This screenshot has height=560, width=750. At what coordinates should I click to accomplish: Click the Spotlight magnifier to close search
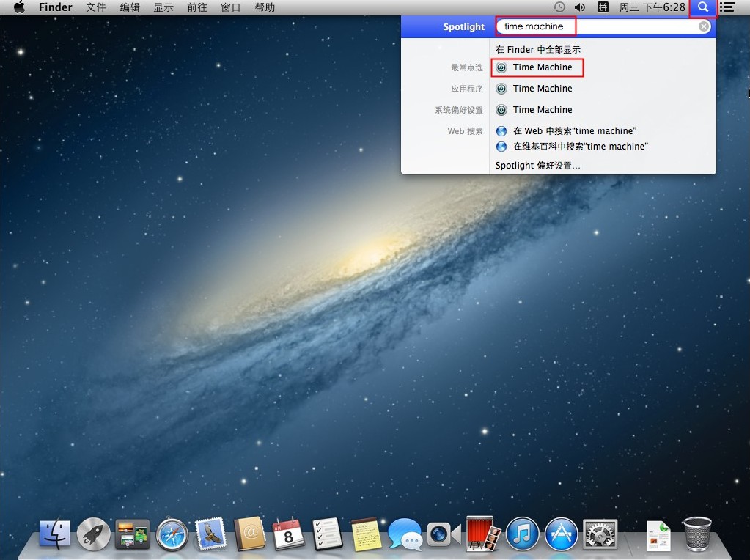click(702, 8)
